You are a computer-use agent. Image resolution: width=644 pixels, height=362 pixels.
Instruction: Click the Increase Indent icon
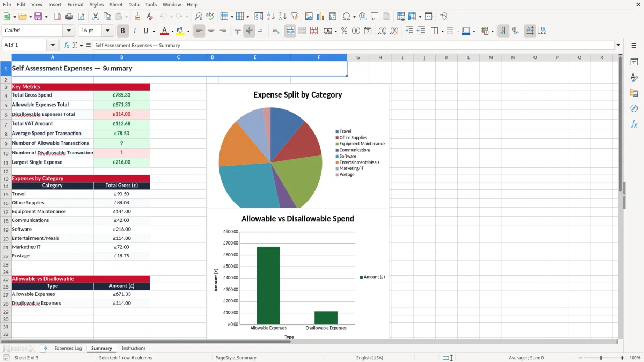409,31
